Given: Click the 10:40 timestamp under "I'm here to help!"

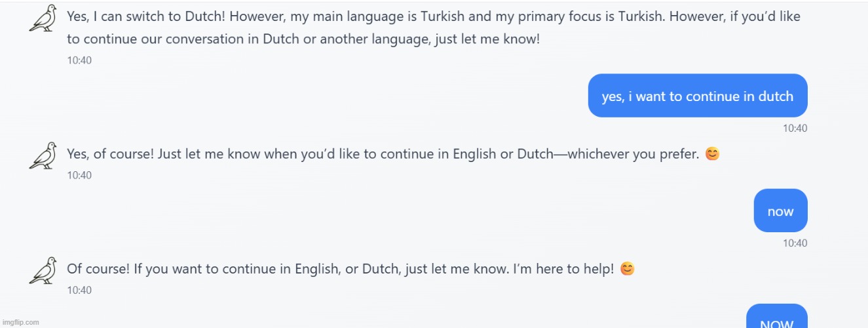Looking at the screenshot, I should tap(79, 290).
